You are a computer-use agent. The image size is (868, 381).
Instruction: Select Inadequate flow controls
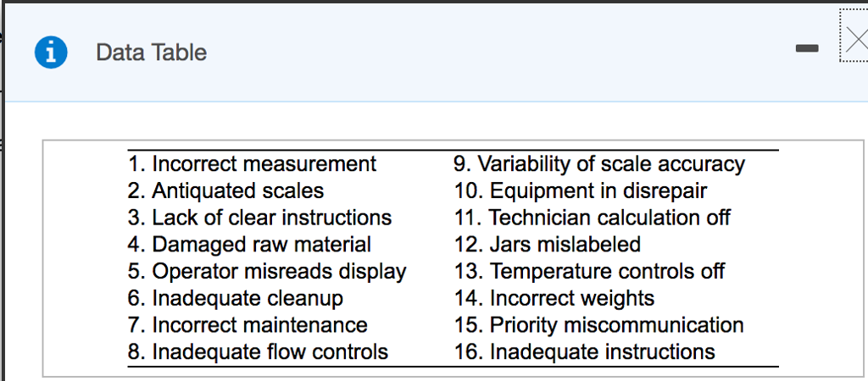coord(258,352)
